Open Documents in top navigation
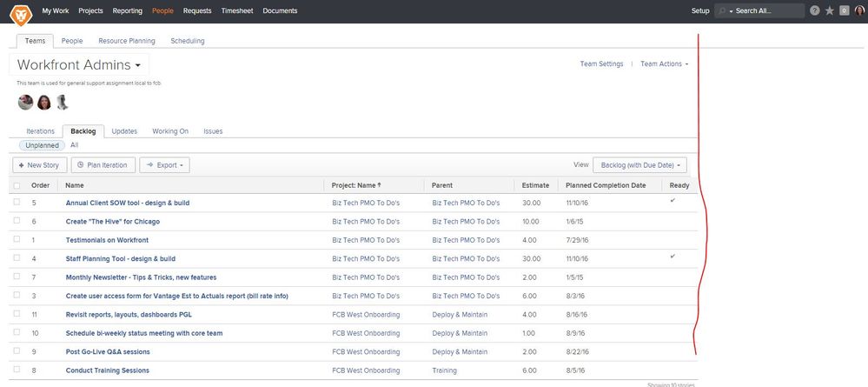The image size is (868, 387). (280, 10)
